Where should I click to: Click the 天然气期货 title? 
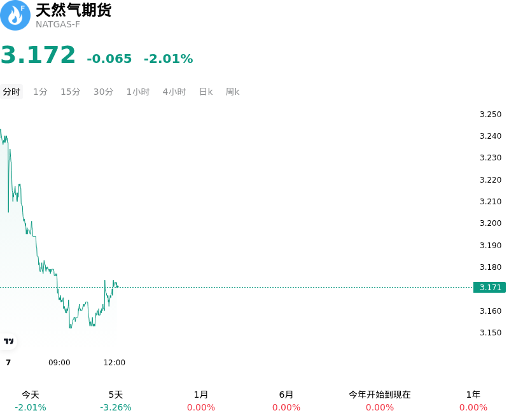pos(73,10)
